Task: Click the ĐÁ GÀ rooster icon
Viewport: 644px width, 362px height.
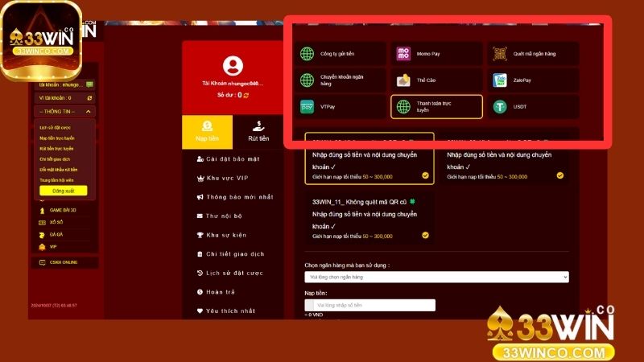Action: coord(42,235)
